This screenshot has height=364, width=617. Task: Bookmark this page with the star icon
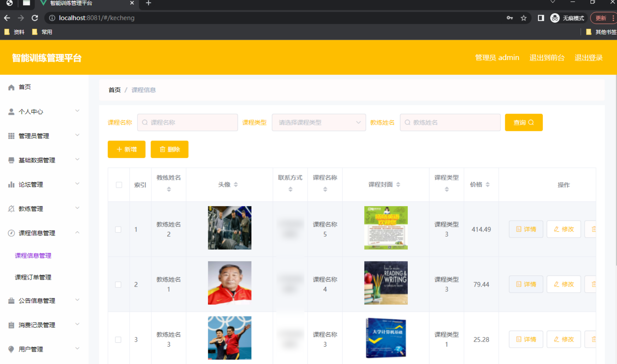point(524,18)
